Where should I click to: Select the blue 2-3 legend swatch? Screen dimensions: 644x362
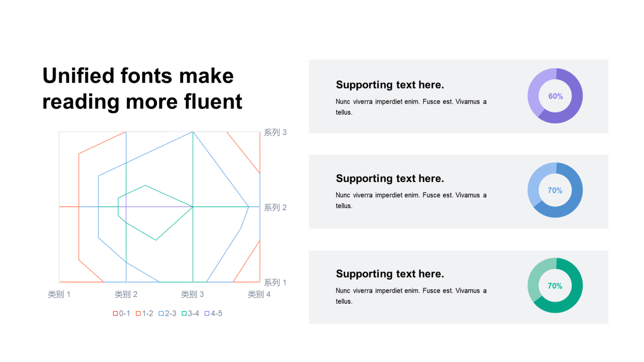click(x=162, y=314)
